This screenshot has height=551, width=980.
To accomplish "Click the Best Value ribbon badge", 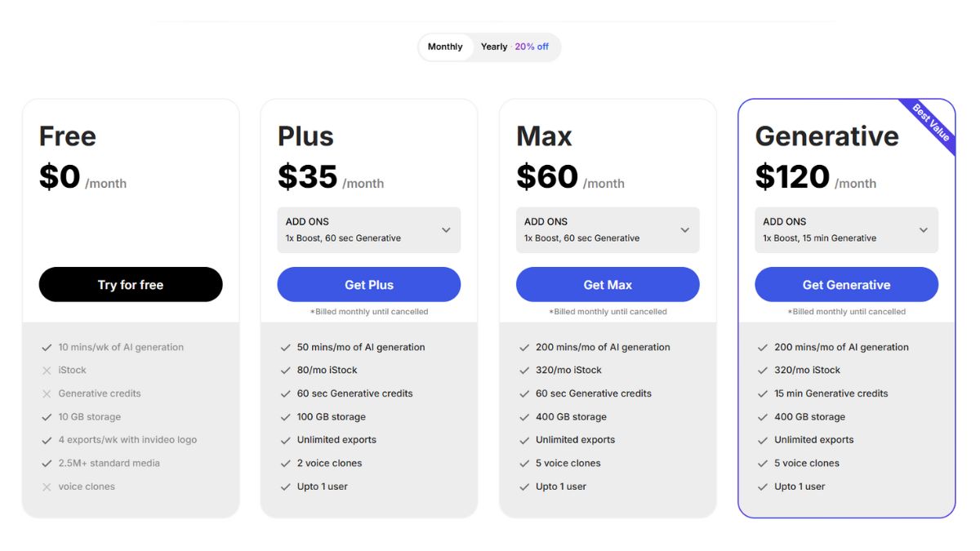I will [930, 123].
